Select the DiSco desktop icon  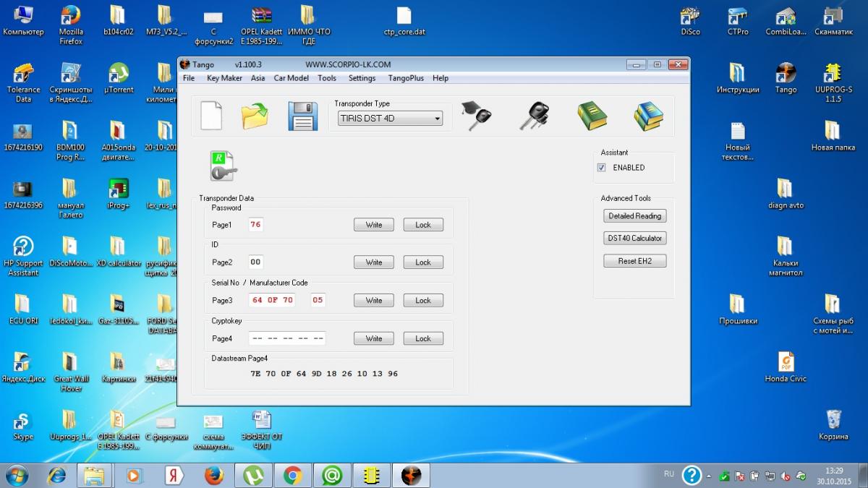pos(690,20)
